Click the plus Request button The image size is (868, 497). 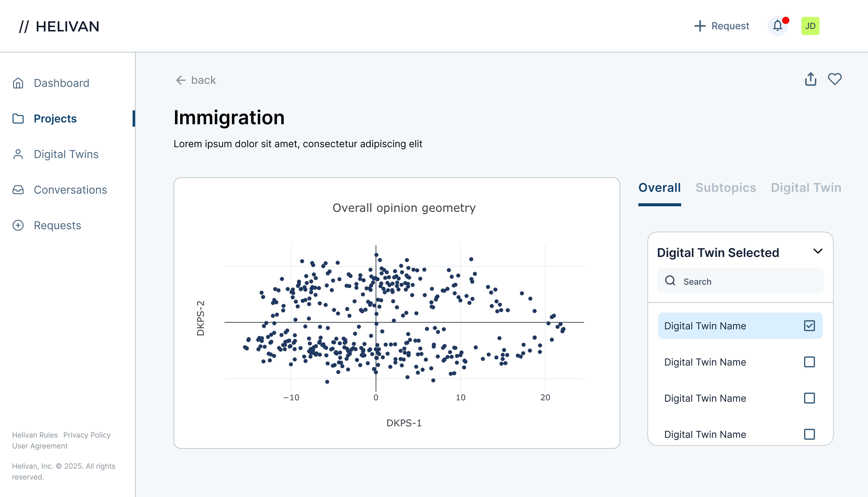click(722, 26)
